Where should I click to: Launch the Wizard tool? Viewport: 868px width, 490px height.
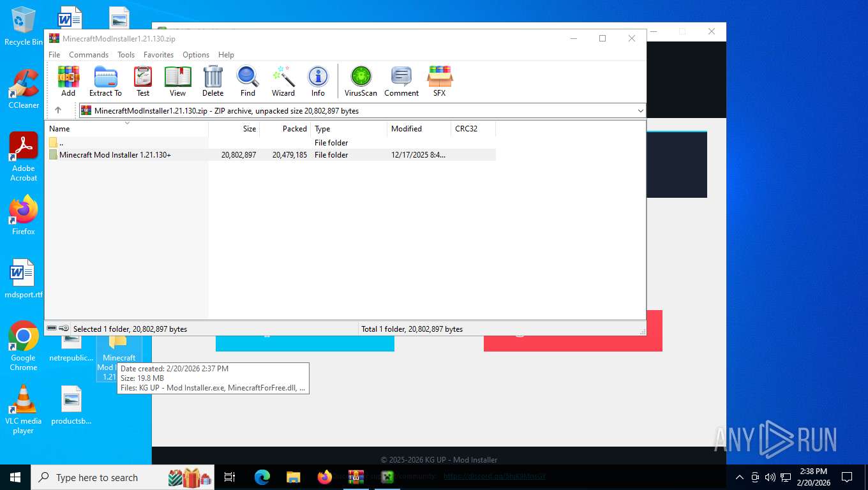[x=283, y=81]
